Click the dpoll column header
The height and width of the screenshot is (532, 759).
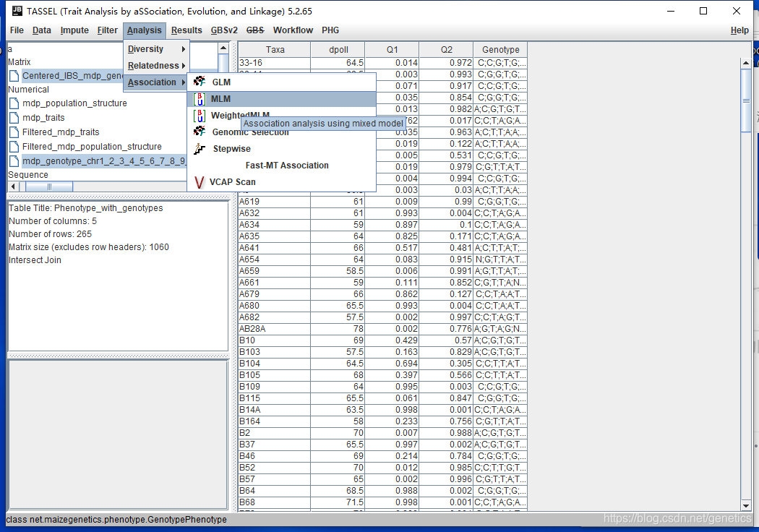click(338, 49)
